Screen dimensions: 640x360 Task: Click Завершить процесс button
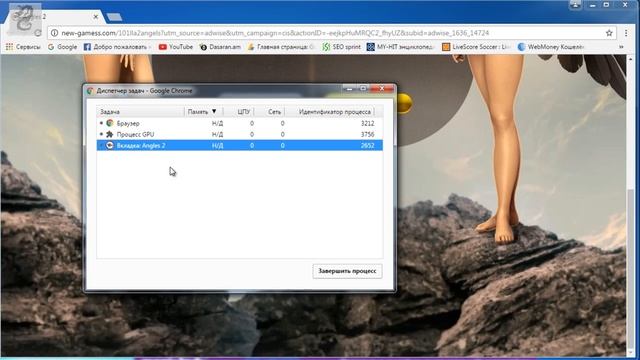[x=347, y=271]
